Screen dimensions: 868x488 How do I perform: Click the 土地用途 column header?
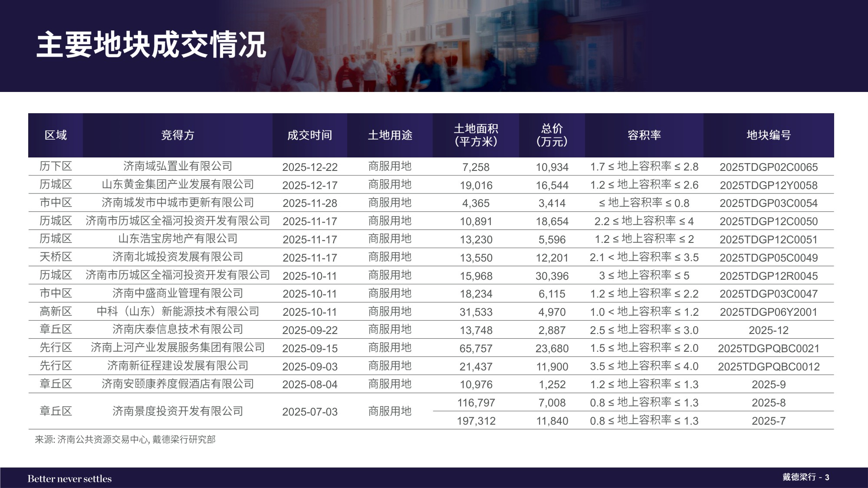(390, 135)
